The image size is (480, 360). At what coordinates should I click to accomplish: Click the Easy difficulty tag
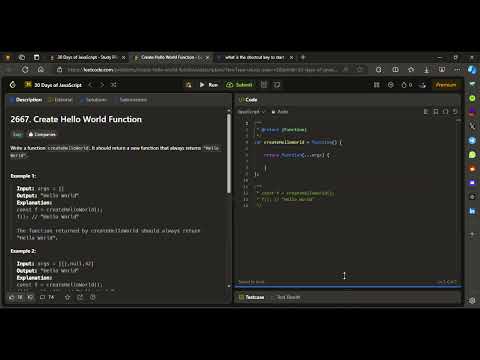pyautogui.click(x=17, y=134)
